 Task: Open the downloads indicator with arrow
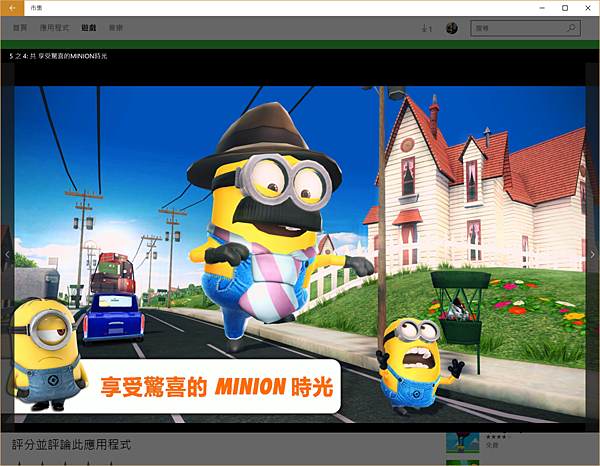tap(426, 28)
